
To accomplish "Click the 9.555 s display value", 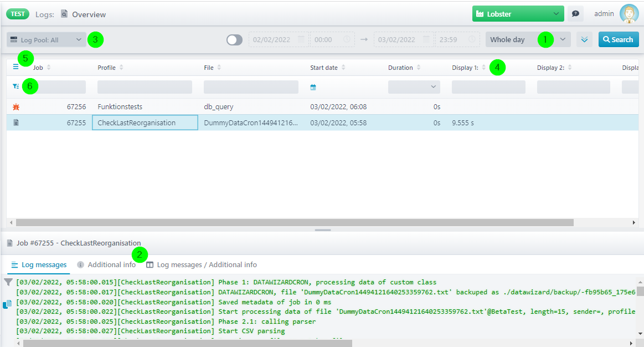I will (x=463, y=123).
